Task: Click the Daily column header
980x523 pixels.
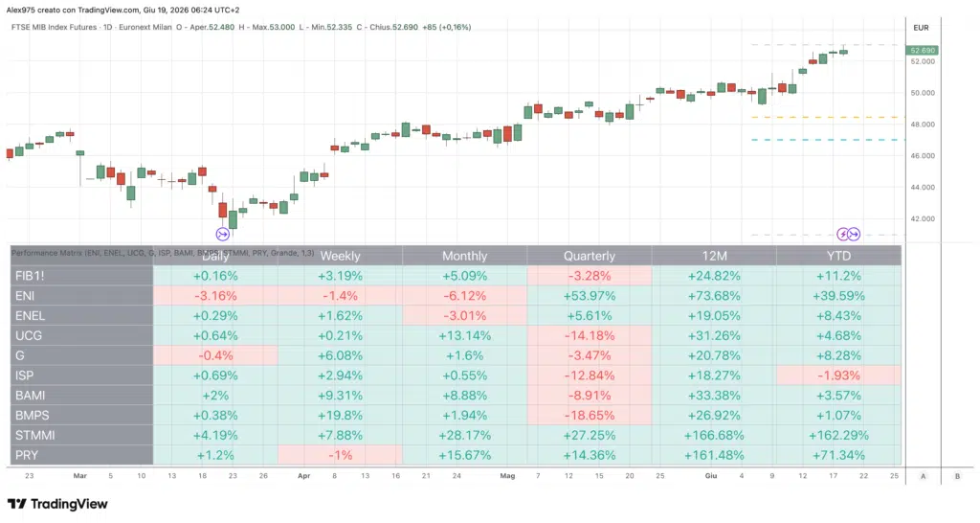Action: [215, 256]
